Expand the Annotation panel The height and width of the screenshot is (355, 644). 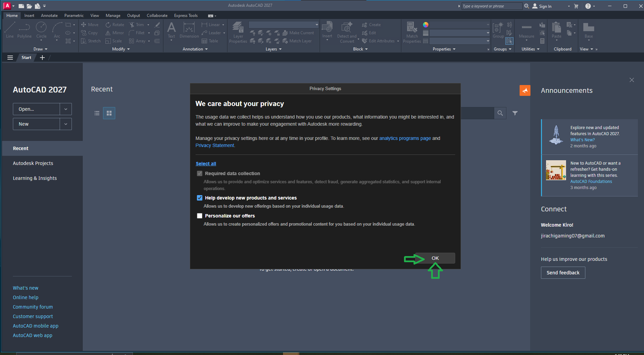point(195,49)
